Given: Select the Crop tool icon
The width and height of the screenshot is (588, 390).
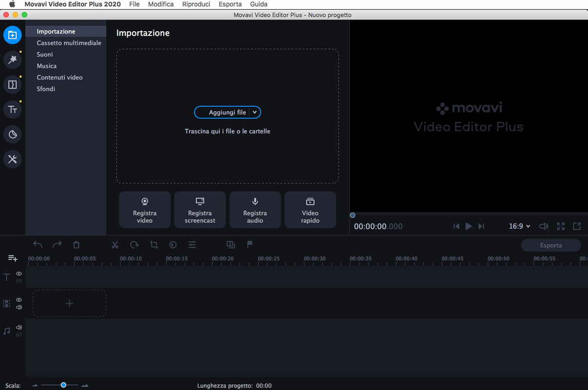Looking at the screenshot, I should tap(154, 245).
